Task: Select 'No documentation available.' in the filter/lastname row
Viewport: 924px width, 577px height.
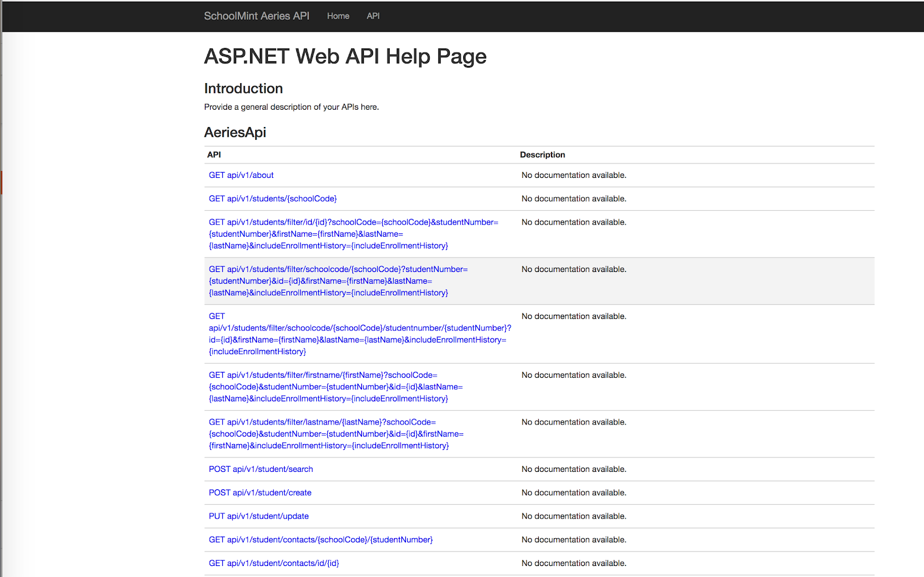Action: pyautogui.click(x=574, y=422)
